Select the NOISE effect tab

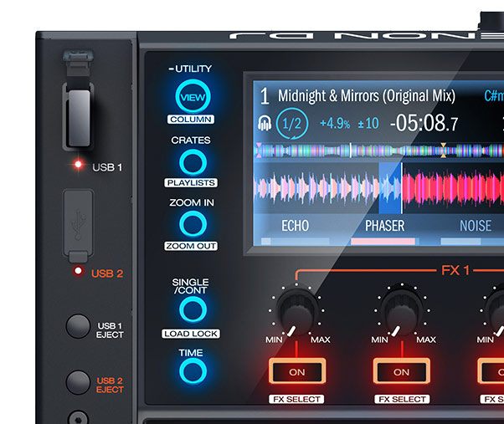(x=475, y=226)
